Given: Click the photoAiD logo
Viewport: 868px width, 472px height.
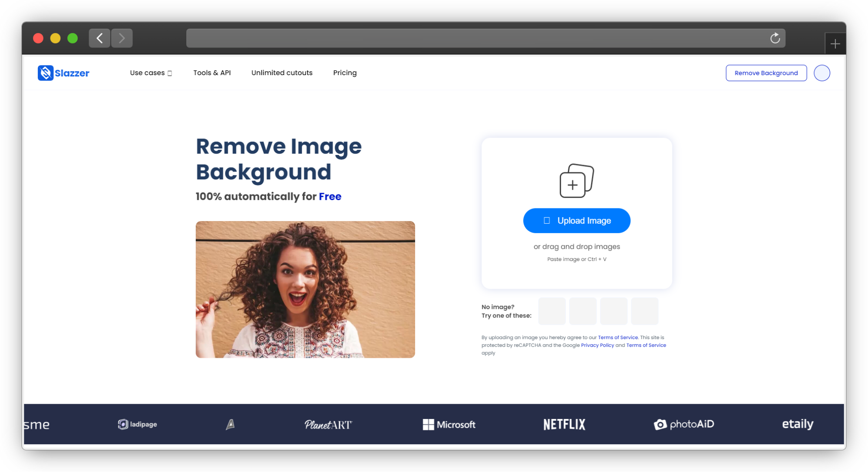Looking at the screenshot, I should point(684,424).
